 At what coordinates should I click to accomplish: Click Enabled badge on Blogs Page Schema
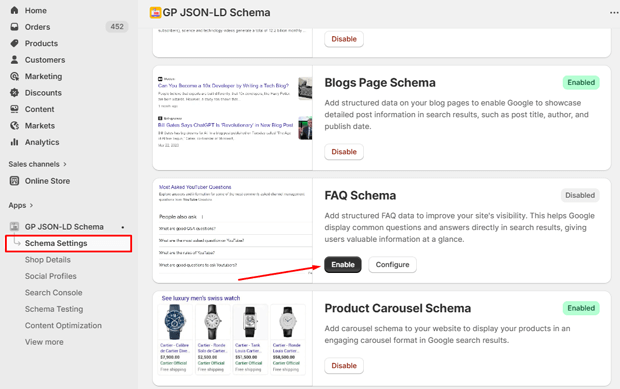(581, 83)
